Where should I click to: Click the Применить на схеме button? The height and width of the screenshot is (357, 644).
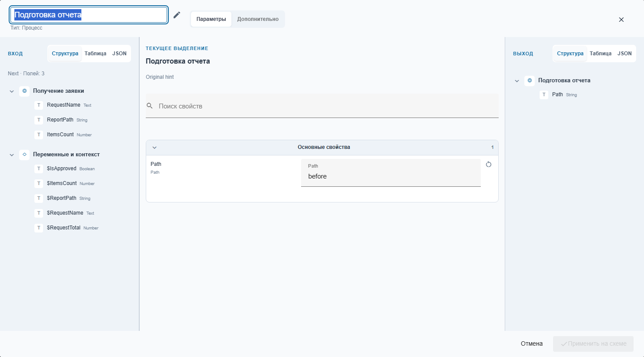pyautogui.click(x=593, y=344)
